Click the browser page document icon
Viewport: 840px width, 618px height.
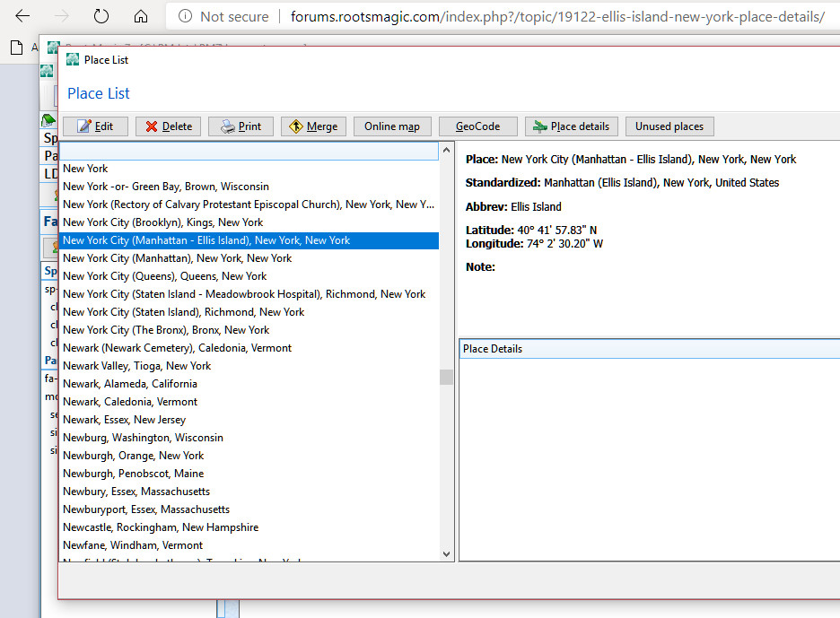point(17,48)
